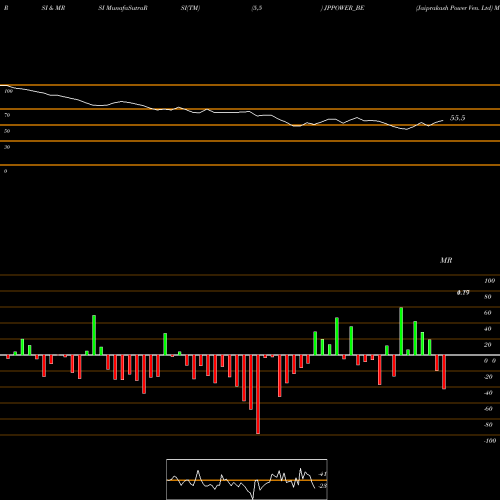Click the '80' label on right MR axis
Screen dimensions: 500x500
[x=488, y=297]
